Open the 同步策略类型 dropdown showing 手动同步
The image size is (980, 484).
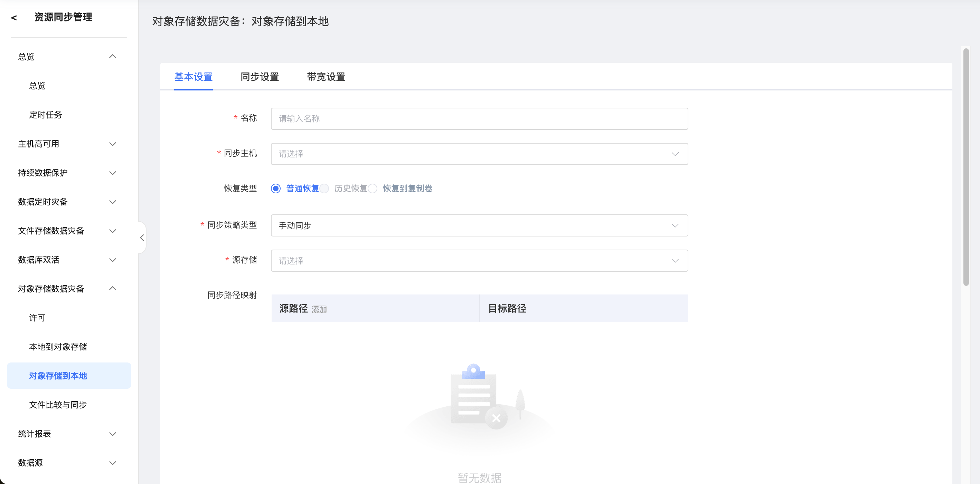click(x=479, y=225)
